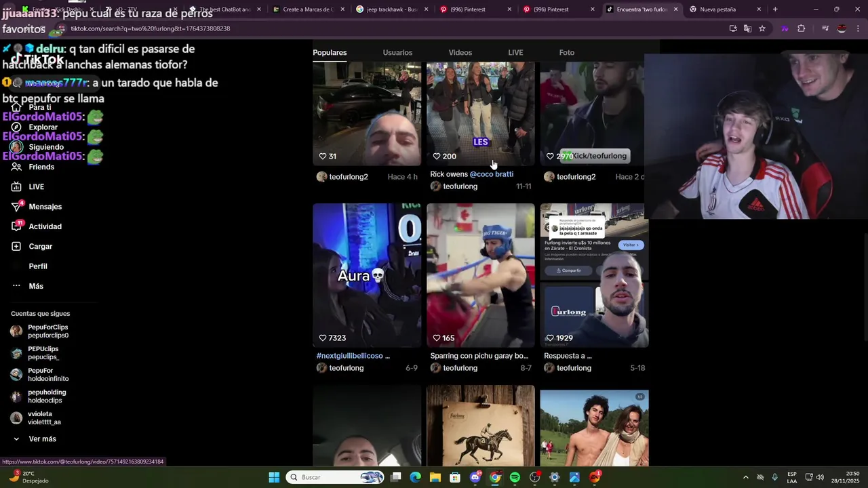Open Microsoft Edge from the taskbar
The width and height of the screenshot is (868, 488).
pos(416,477)
